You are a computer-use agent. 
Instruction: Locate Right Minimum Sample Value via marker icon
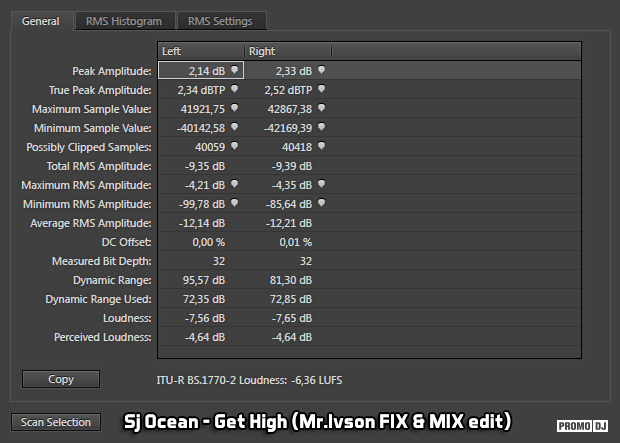[321, 127]
